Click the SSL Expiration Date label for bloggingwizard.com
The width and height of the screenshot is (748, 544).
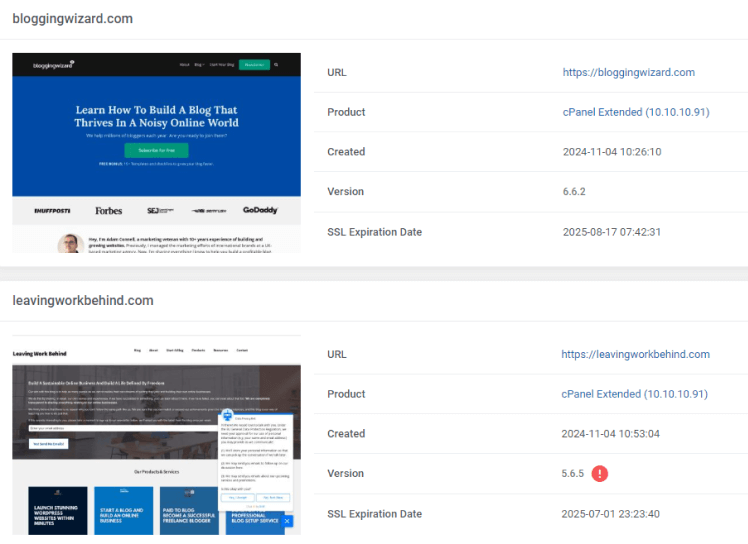(374, 232)
